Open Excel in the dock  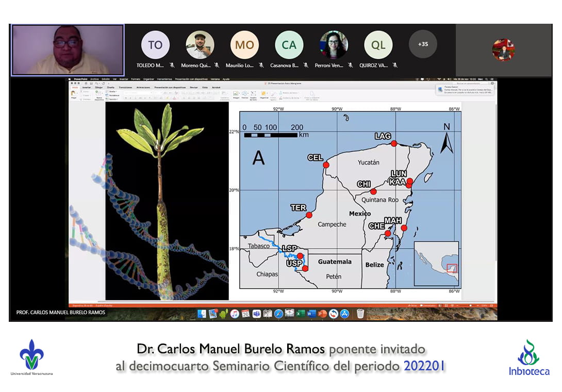click(x=300, y=314)
